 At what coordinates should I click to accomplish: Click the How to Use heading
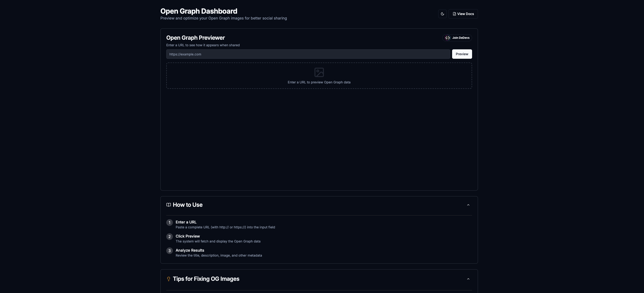coord(187,205)
